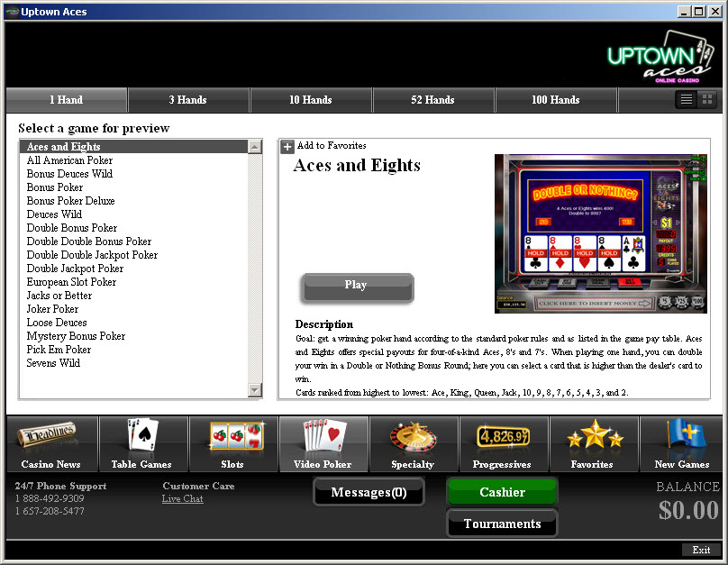Screen dimensions: 728x565
Task: Switch to grid view layout
Action: point(707,99)
